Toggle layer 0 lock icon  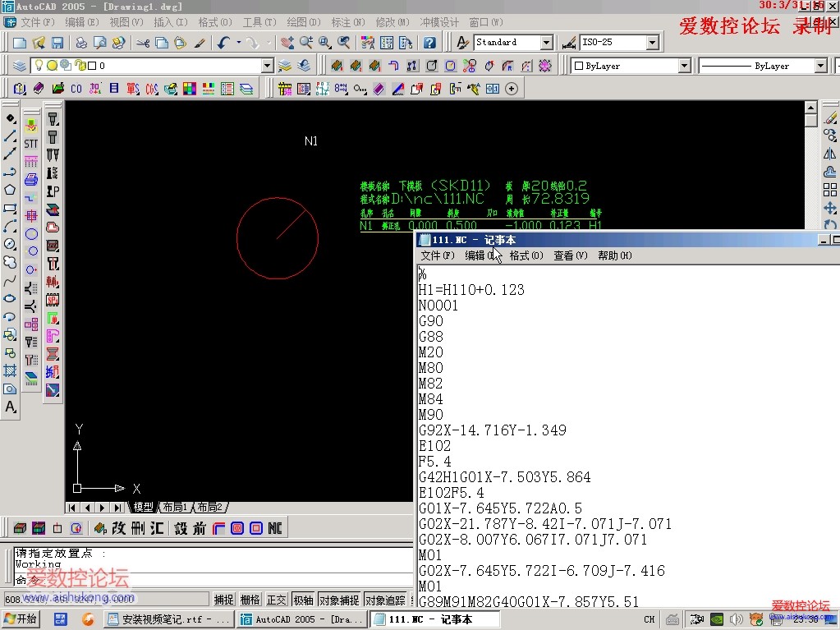point(80,66)
